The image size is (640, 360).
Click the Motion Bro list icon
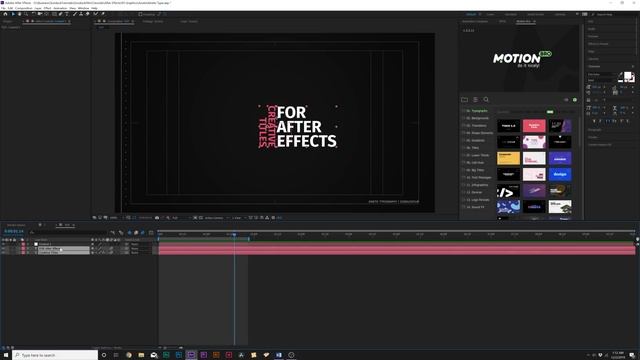[476, 100]
